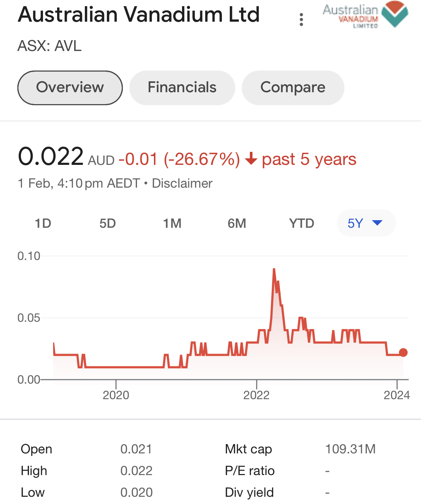Click the High label
The height and width of the screenshot is (504, 421).
pos(34,471)
